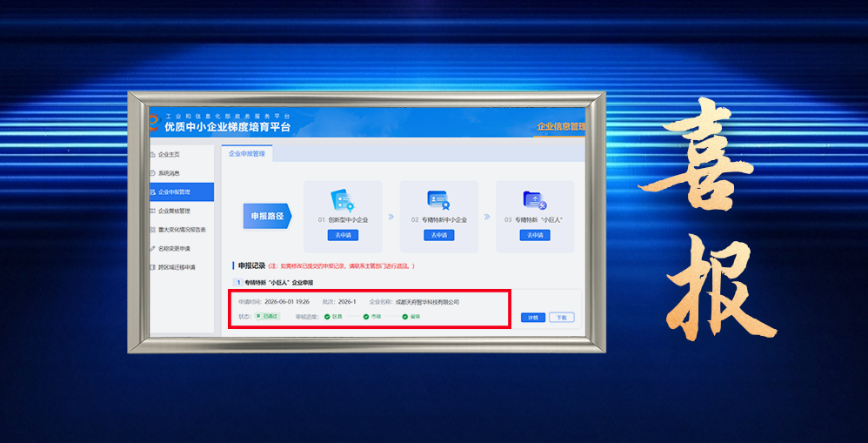This screenshot has width=868, height=443.
Task: Click the green check icon beside 区县
Action: click(327, 317)
